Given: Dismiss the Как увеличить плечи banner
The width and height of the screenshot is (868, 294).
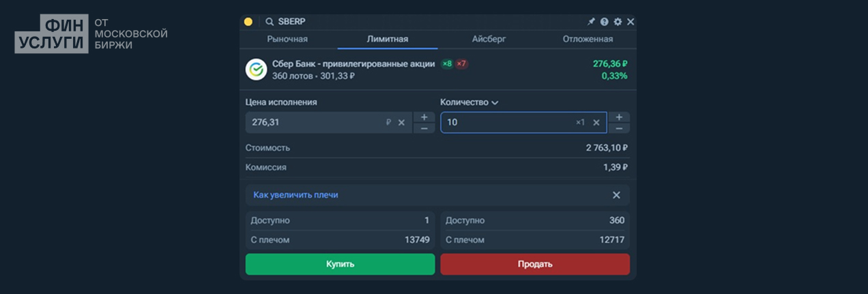Looking at the screenshot, I should tap(616, 195).
